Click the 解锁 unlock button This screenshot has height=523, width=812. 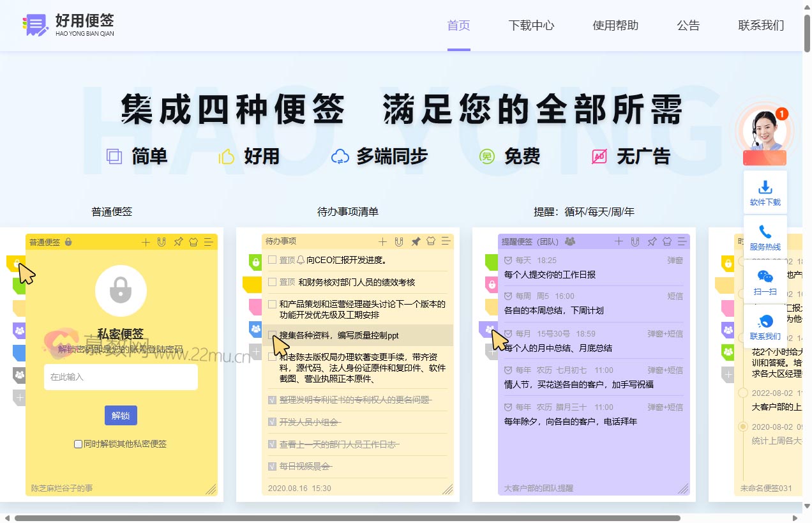(121, 415)
